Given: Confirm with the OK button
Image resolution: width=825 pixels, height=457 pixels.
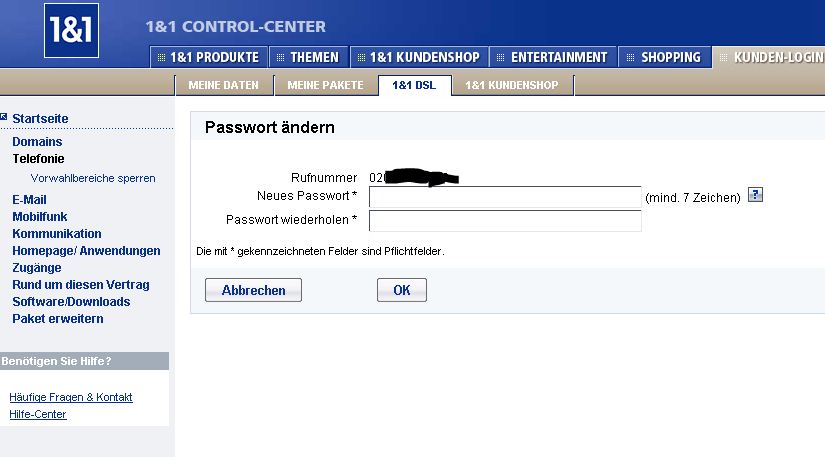Looking at the screenshot, I should tap(402, 291).
